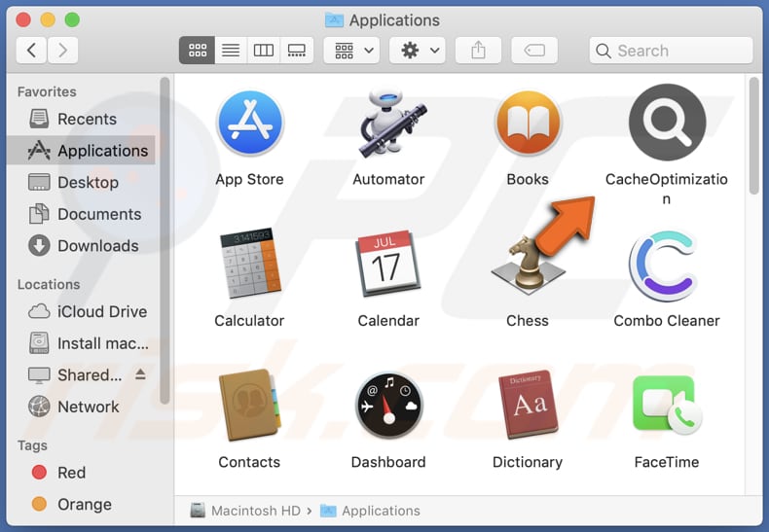Go back with the back arrow
Image resolution: width=769 pixels, height=532 pixels.
[31, 50]
